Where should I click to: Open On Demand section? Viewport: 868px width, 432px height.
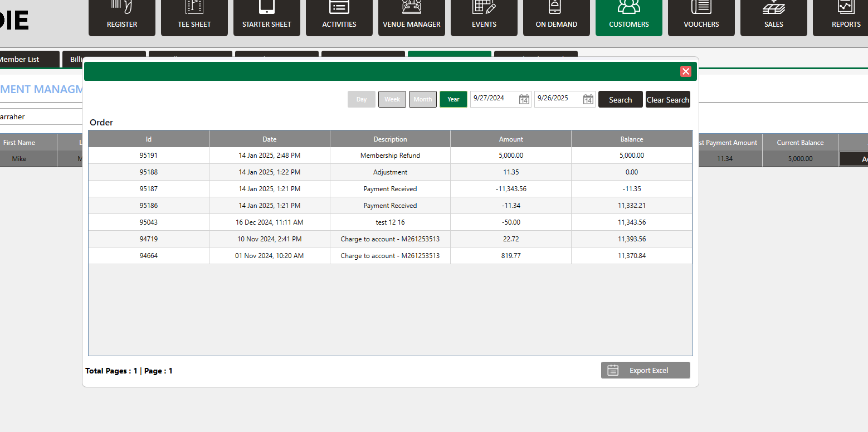tap(557, 18)
